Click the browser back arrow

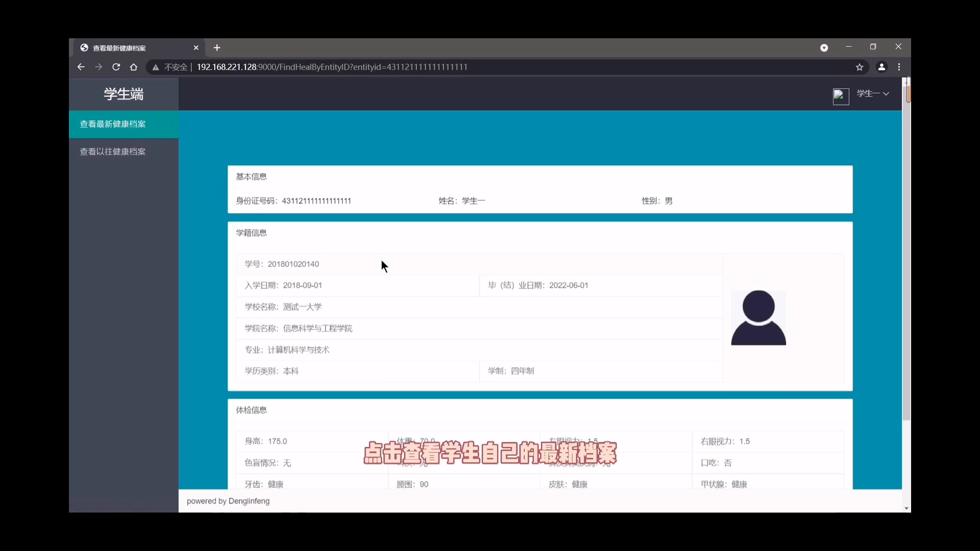click(x=81, y=67)
